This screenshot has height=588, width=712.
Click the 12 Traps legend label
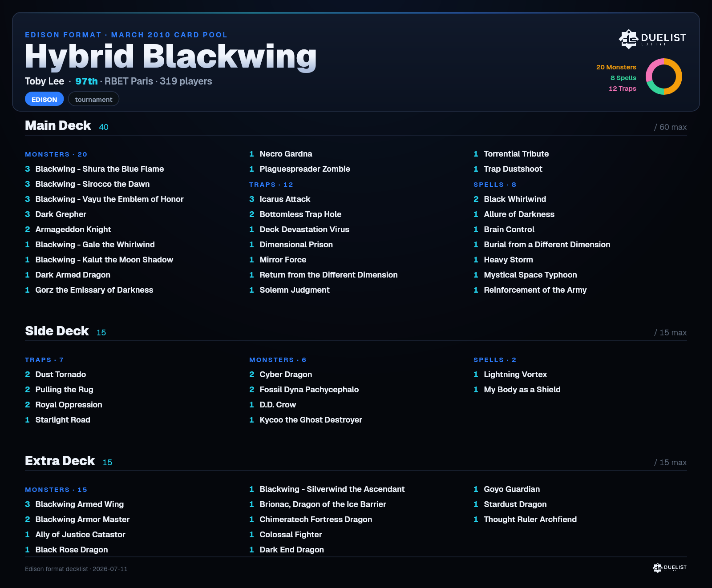623,89
